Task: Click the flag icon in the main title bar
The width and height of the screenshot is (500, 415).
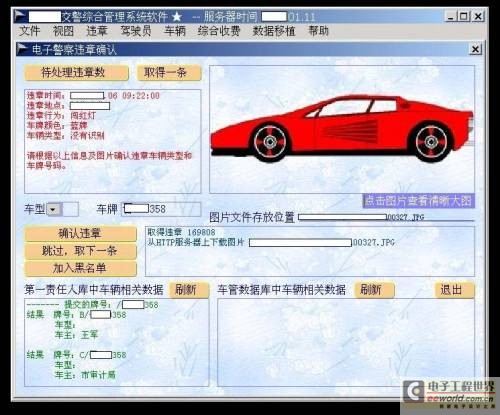Action: pos(20,16)
